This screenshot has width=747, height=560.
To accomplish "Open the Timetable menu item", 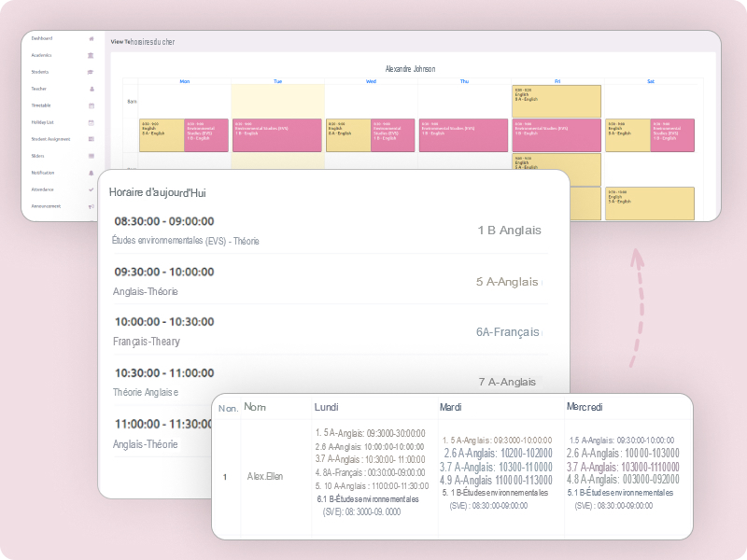I will [42, 105].
